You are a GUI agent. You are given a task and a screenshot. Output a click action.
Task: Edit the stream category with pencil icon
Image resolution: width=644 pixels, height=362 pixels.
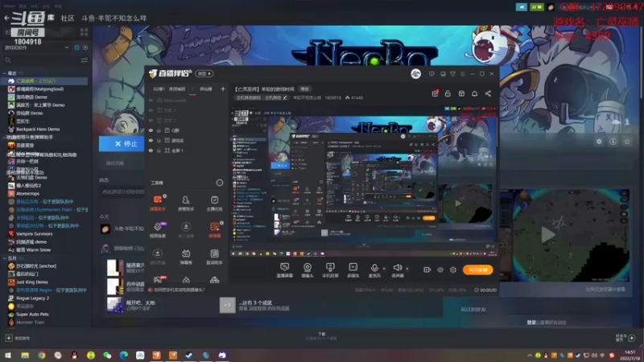click(x=285, y=97)
